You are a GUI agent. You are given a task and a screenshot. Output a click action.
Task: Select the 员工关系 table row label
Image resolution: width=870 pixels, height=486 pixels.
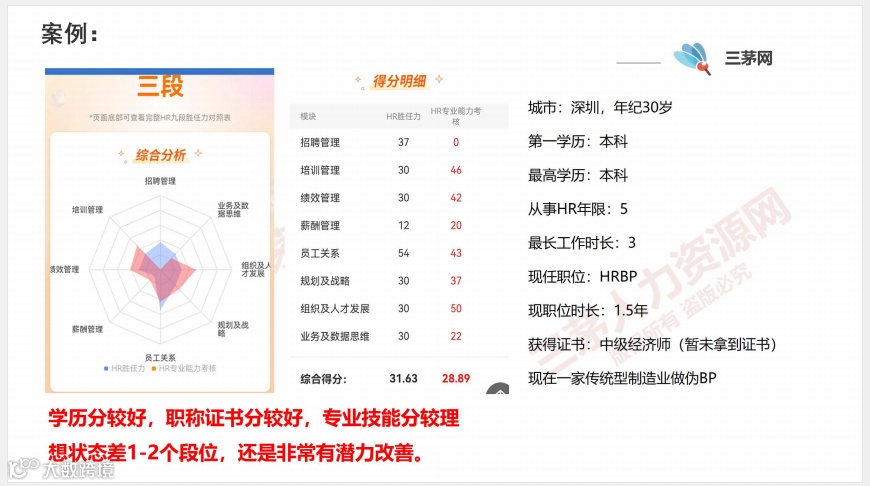click(x=320, y=254)
